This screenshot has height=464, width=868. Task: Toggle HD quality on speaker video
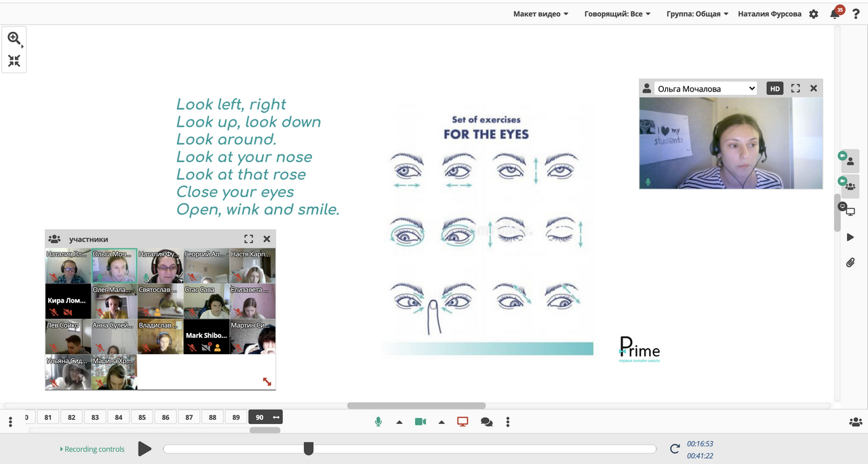pyautogui.click(x=774, y=88)
